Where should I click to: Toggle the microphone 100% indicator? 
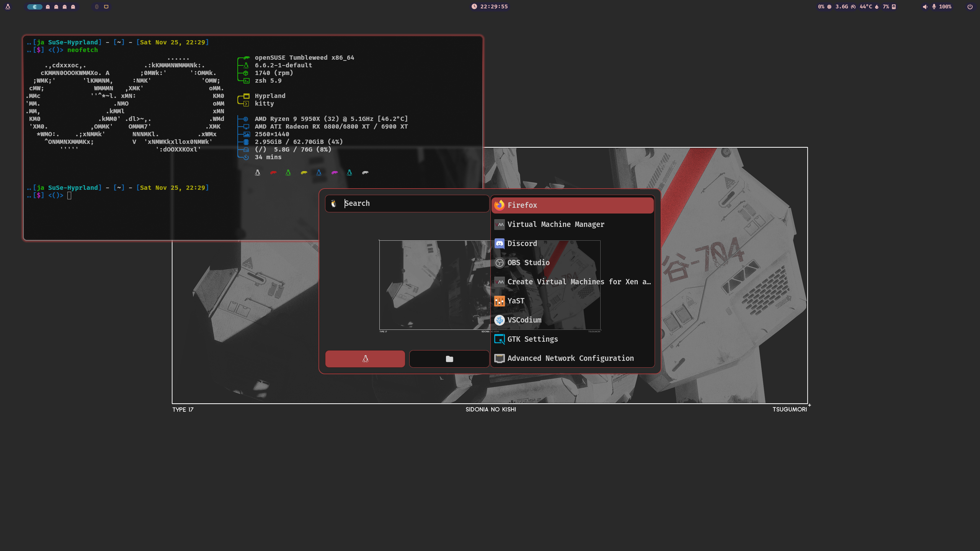coord(942,7)
